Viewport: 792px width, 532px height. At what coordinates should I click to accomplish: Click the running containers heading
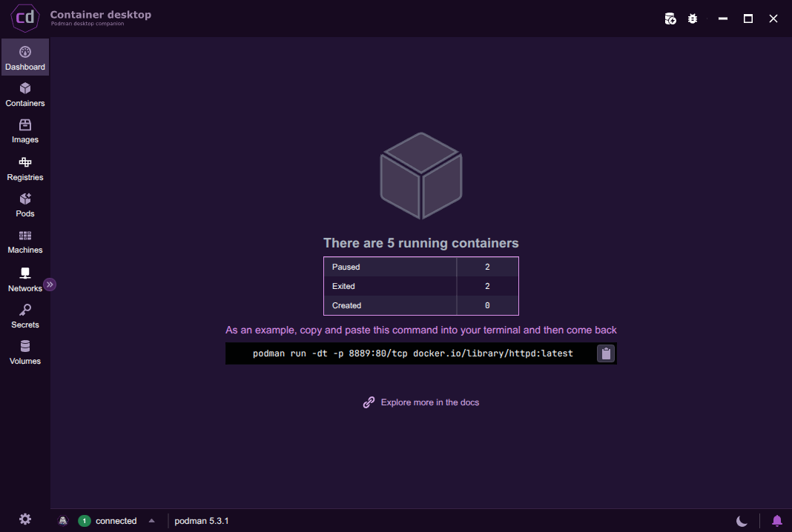pos(420,243)
